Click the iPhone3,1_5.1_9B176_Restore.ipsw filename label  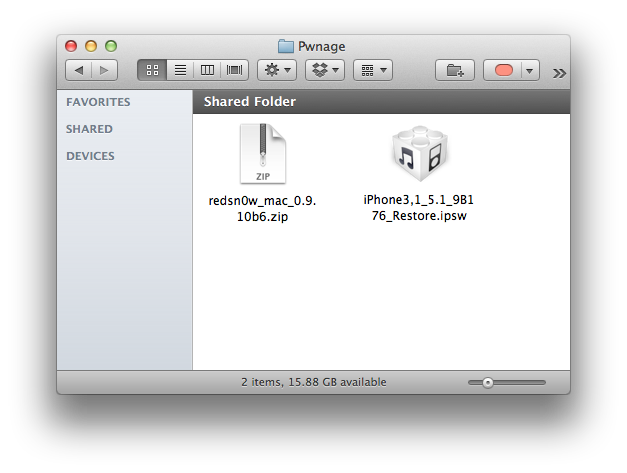coord(419,208)
